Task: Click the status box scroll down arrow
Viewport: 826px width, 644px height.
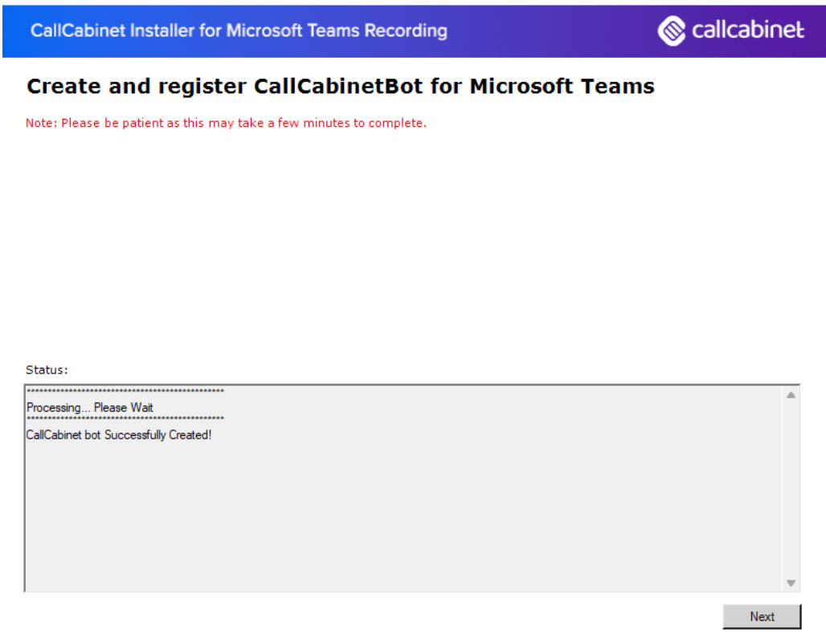Action: click(x=791, y=582)
